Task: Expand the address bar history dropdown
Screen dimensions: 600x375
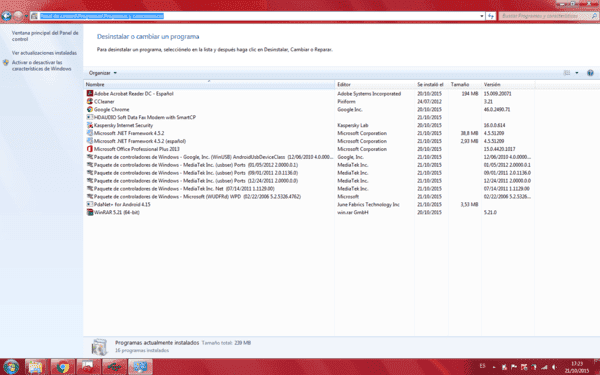Action: [x=481, y=16]
